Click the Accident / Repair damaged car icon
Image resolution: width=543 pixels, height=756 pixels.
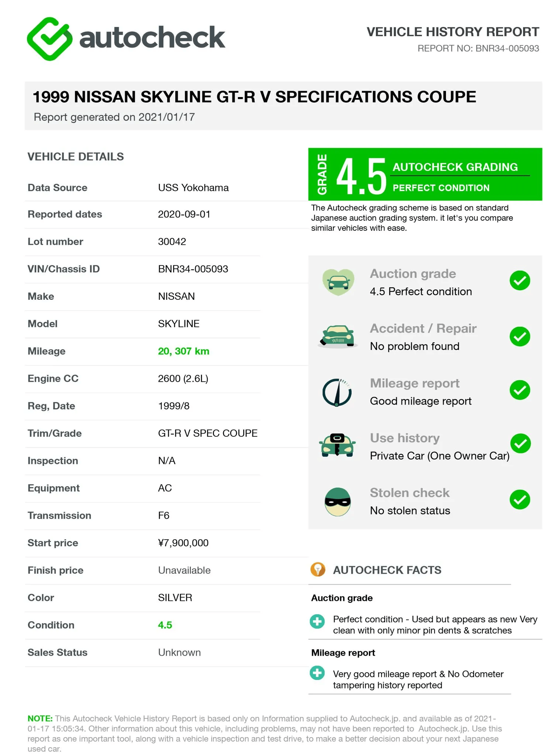tap(338, 337)
